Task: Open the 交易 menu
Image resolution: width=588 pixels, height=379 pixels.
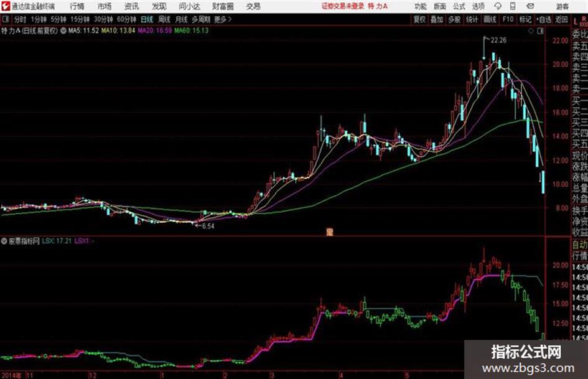Action: [253, 6]
